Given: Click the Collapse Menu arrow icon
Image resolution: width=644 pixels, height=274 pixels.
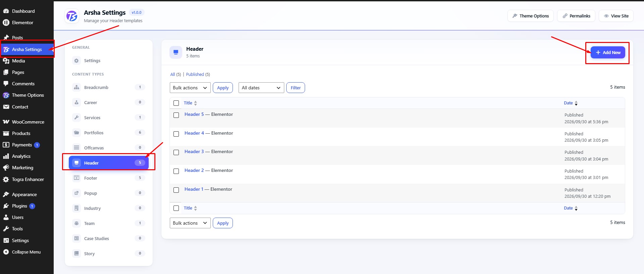Looking at the screenshot, I should click(x=6, y=252).
